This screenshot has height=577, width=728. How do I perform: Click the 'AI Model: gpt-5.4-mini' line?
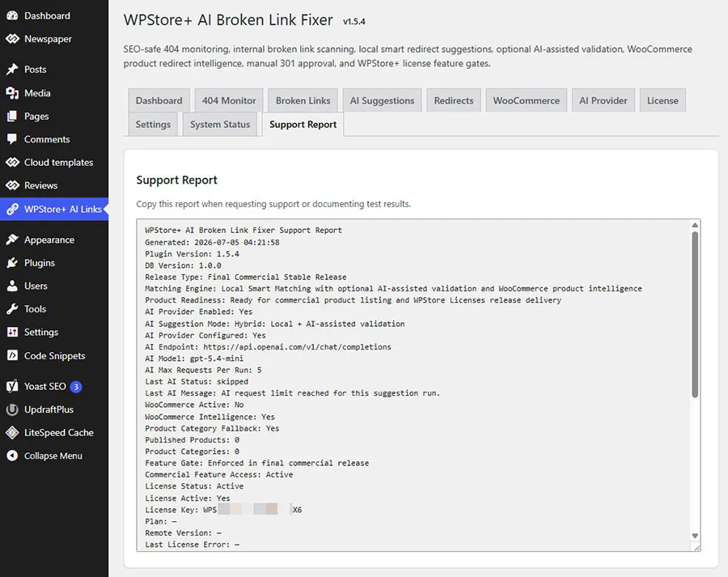pyautogui.click(x=194, y=359)
